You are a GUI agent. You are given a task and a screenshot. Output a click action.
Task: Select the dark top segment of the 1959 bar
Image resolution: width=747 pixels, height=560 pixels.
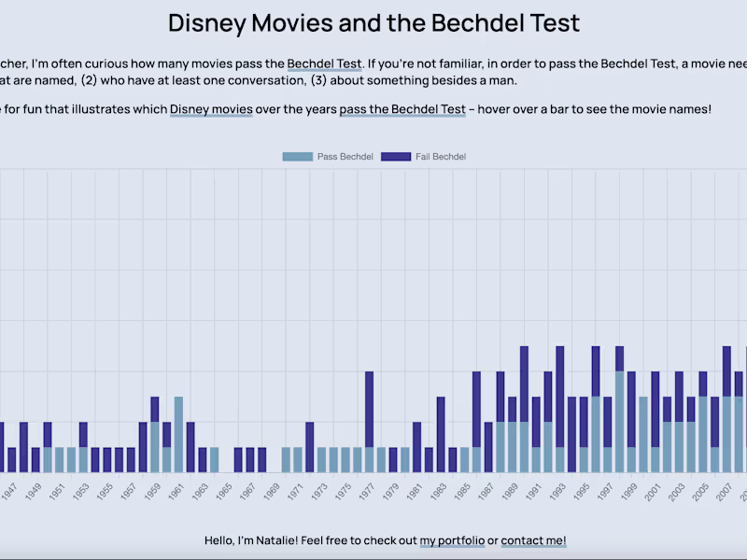pyautogui.click(x=155, y=409)
